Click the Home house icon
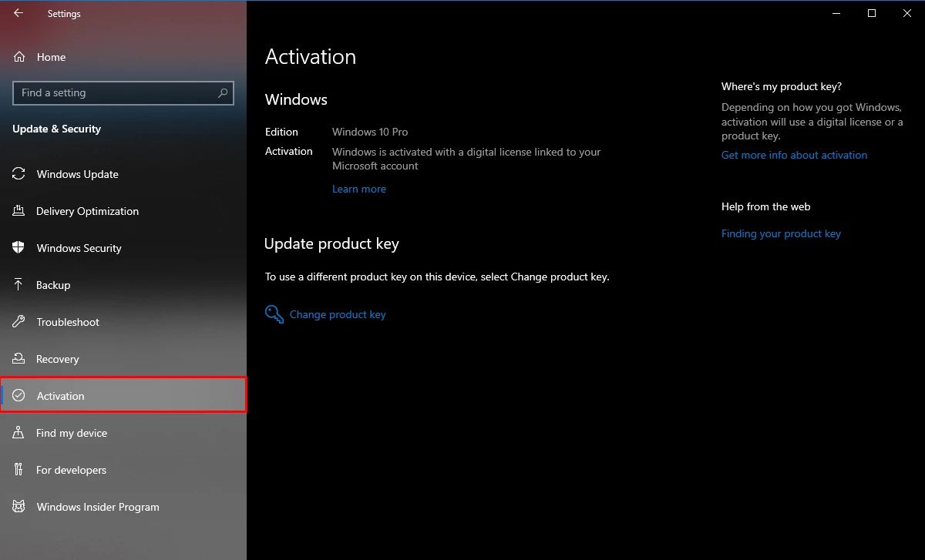 (x=19, y=57)
